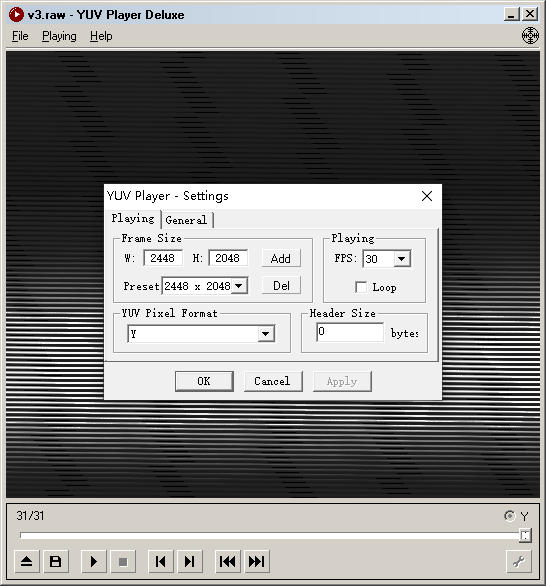
Task: Click the eject/open file icon
Action: [27, 561]
